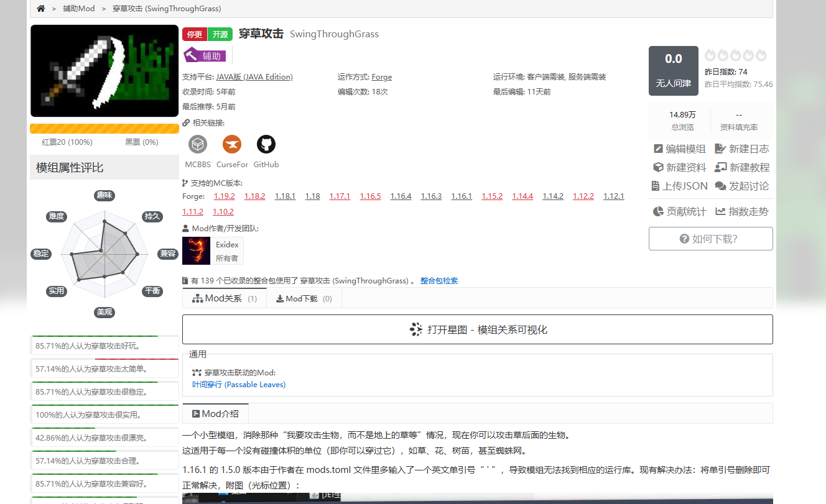Click the 难度 radar chart label
This screenshot has height=504, width=826.
click(57, 216)
